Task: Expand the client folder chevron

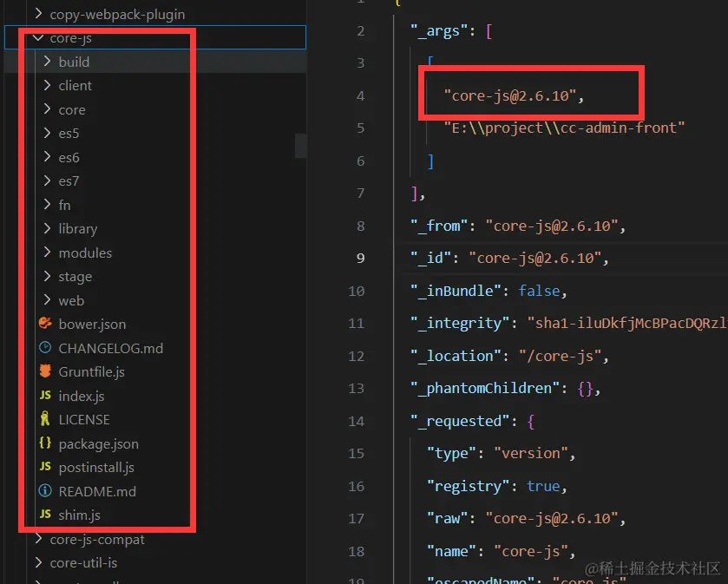Action: [47, 85]
